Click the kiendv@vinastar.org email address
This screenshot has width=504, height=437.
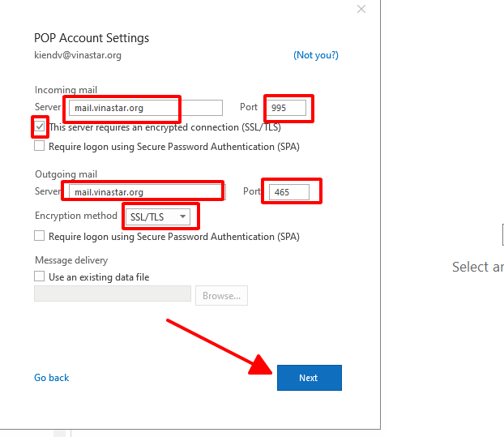(x=78, y=55)
